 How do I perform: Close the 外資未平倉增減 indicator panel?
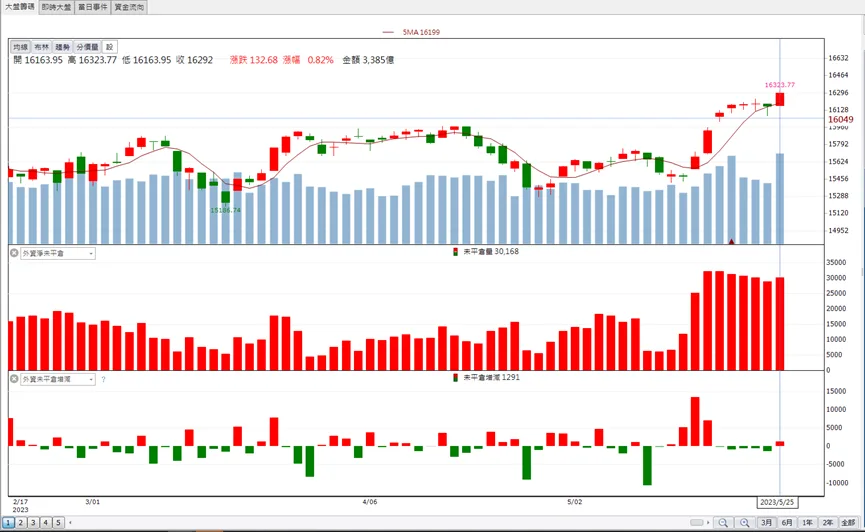(14, 379)
